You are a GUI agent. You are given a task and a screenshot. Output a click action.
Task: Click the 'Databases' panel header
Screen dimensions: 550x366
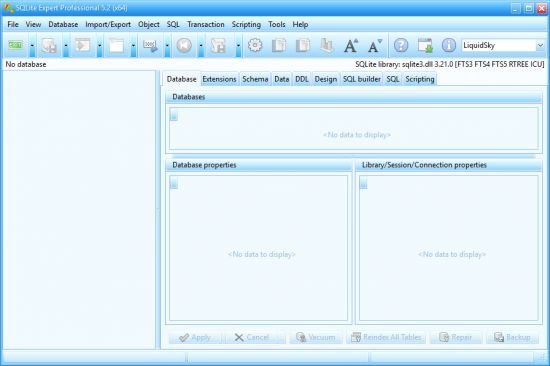[354, 97]
